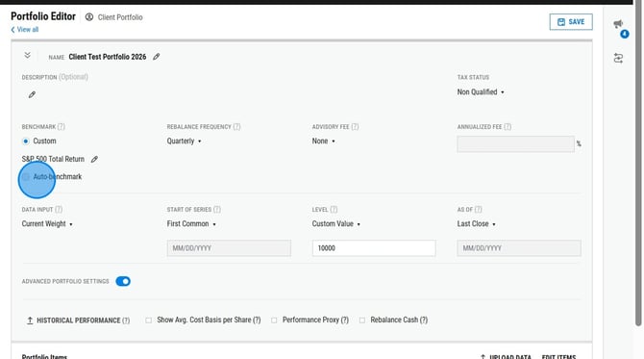Click the Client Test Portfolio 2026 name
This screenshot has height=359, width=644.
(108, 57)
